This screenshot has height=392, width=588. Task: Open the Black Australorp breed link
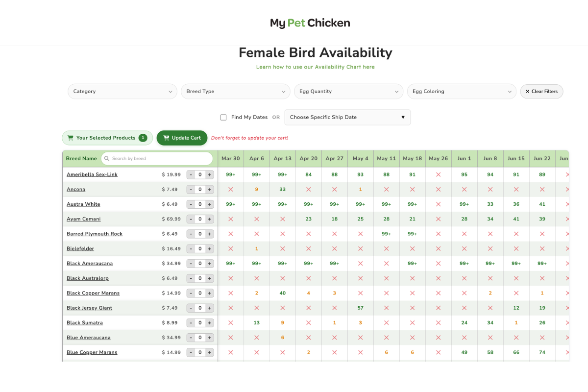(88, 278)
